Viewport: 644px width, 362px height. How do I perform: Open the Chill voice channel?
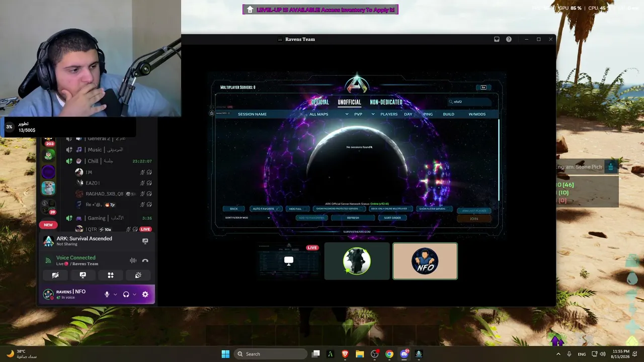click(x=110, y=161)
